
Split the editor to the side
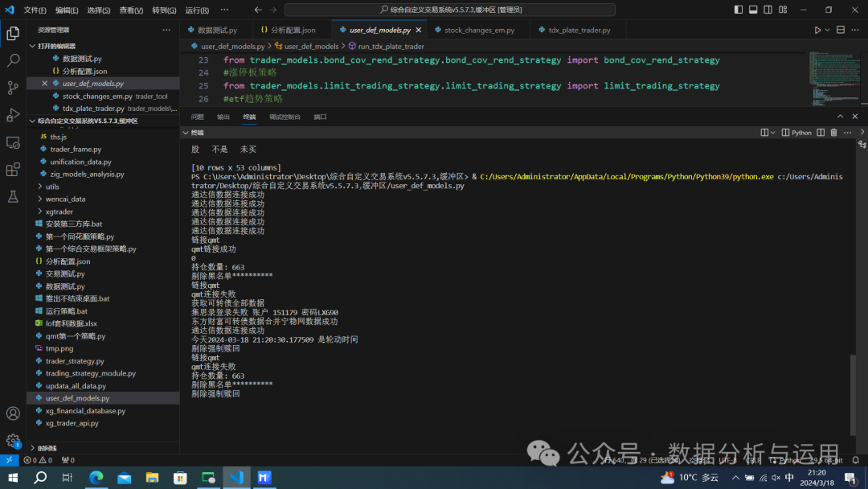pos(841,30)
